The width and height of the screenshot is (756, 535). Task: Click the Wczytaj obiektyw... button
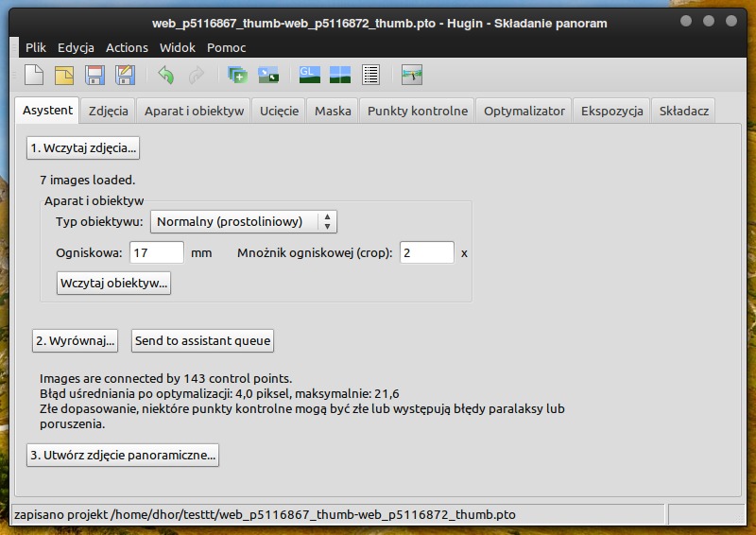pyautogui.click(x=113, y=283)
